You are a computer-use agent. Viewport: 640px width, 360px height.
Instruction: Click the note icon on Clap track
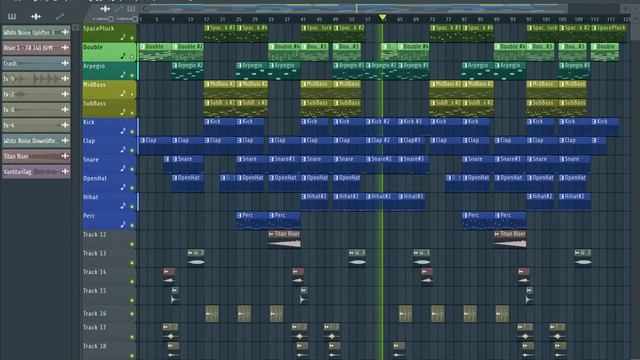click(123, 149)
